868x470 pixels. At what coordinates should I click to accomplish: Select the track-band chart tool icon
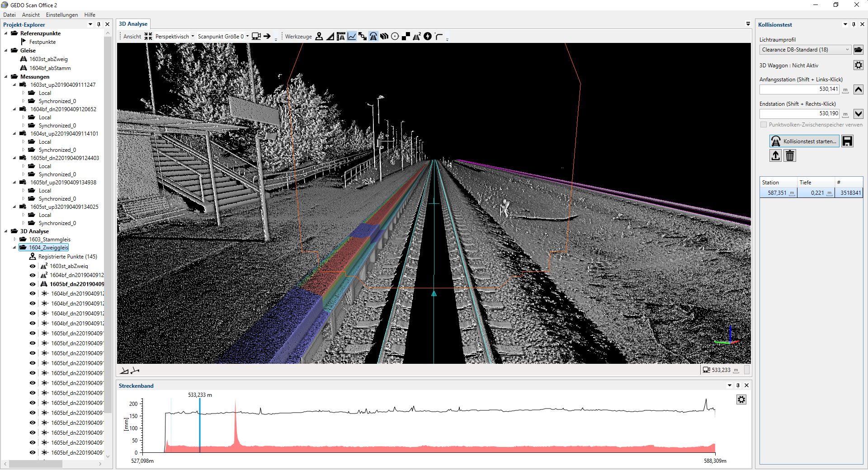tap(352, 37)
